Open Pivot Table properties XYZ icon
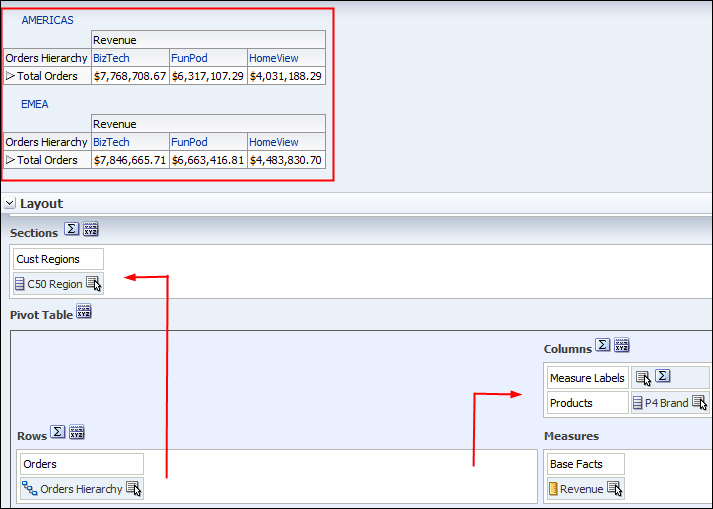 [x=84, y=311]
